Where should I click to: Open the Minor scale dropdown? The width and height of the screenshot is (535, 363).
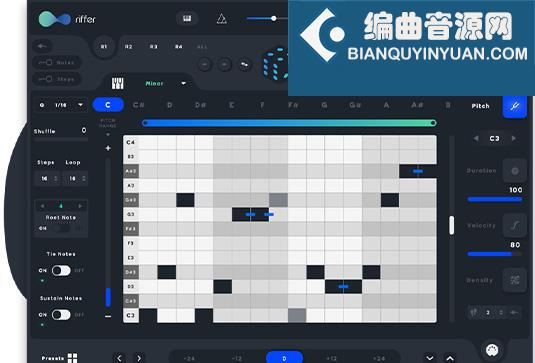tap(184, 83)
